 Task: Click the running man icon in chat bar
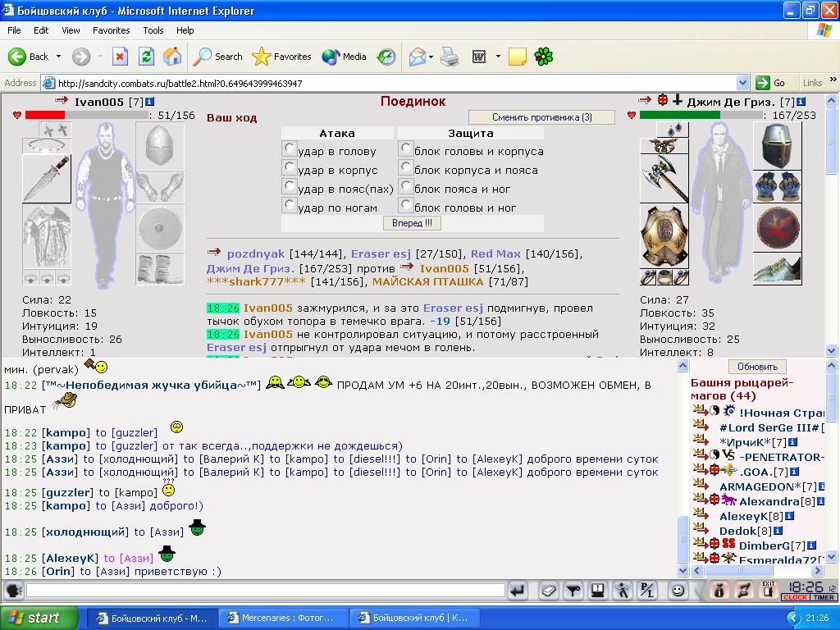(x=623, y=591)
